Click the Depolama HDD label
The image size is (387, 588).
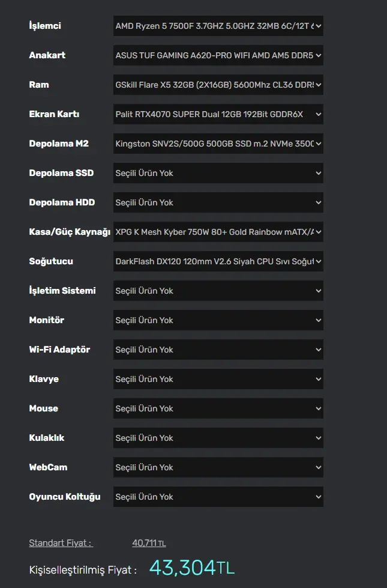click(x=62, y=202)
